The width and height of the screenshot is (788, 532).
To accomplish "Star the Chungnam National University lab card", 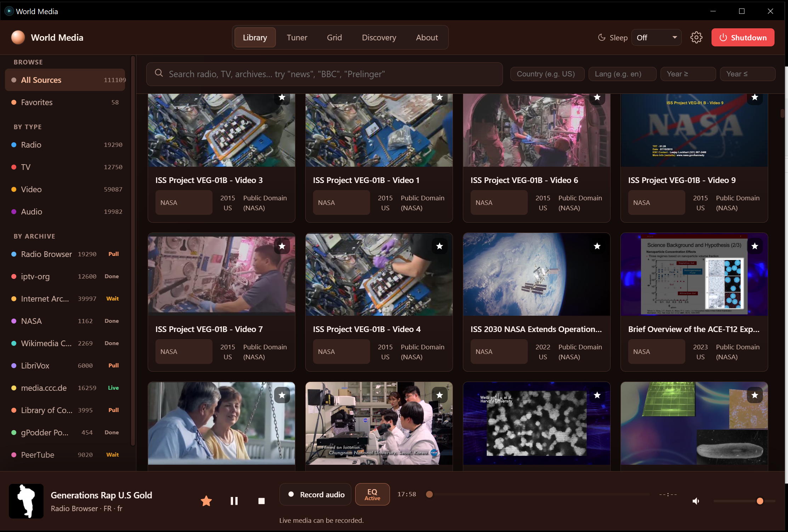I will [440, 395].
